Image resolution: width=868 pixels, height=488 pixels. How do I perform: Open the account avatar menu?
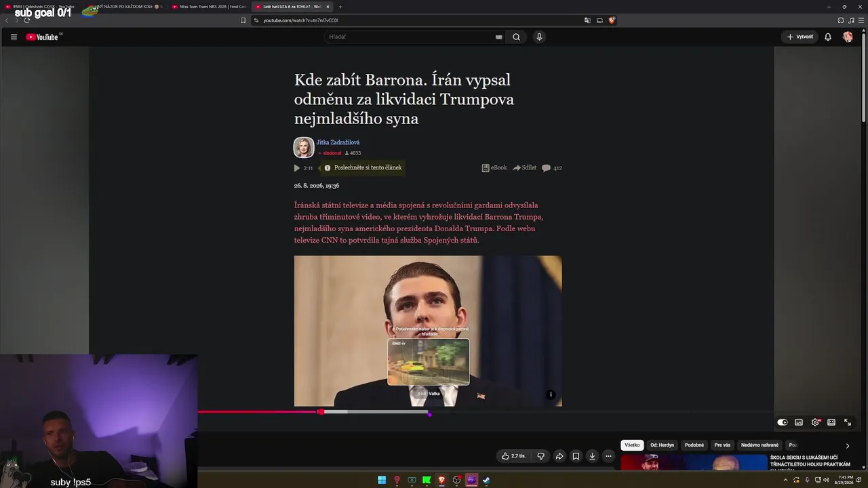[x=848, y=37]
